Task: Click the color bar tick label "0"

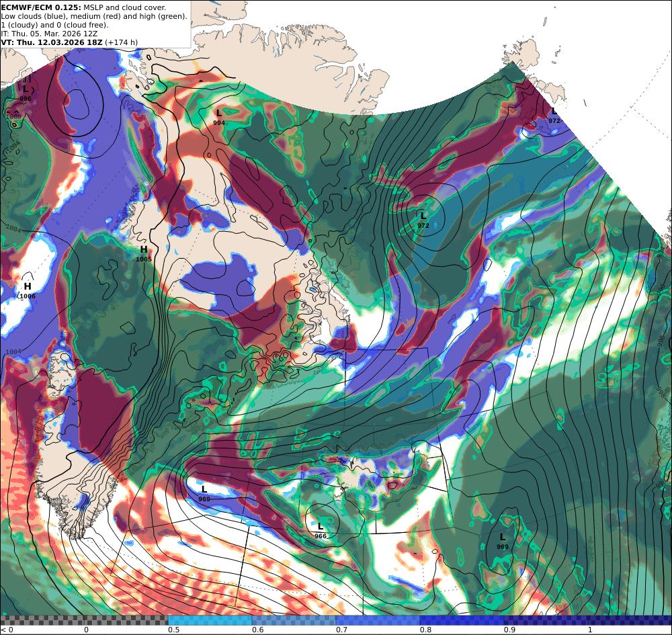Action: click(86, 630)
